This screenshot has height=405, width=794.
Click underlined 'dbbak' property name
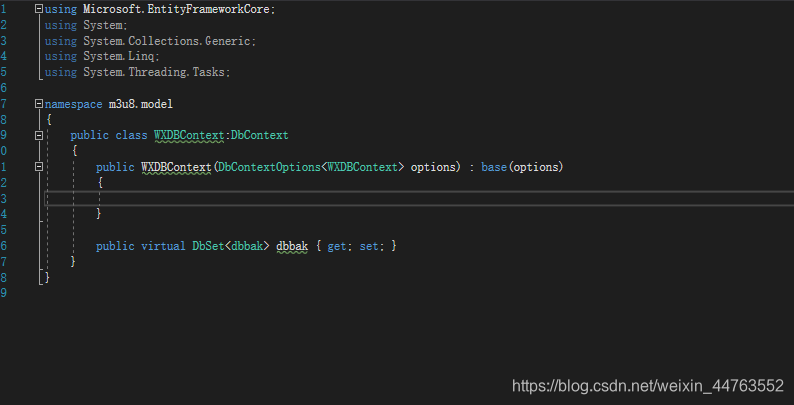pyautogui.click(x=292, y=246)
